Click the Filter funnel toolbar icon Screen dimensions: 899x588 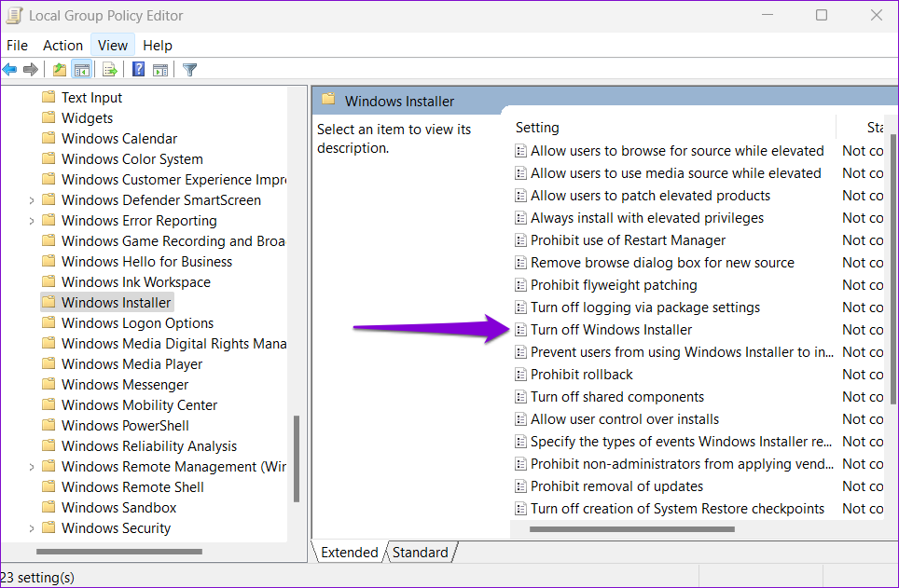coord(189,70)
